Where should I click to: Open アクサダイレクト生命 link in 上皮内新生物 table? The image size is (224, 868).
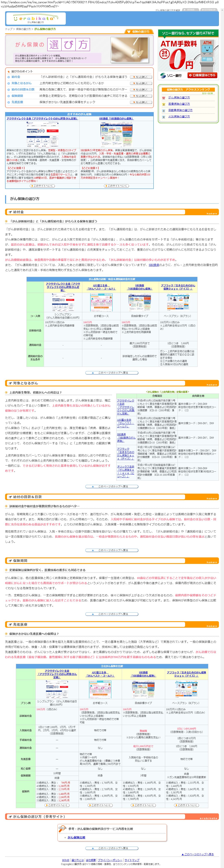126,407
